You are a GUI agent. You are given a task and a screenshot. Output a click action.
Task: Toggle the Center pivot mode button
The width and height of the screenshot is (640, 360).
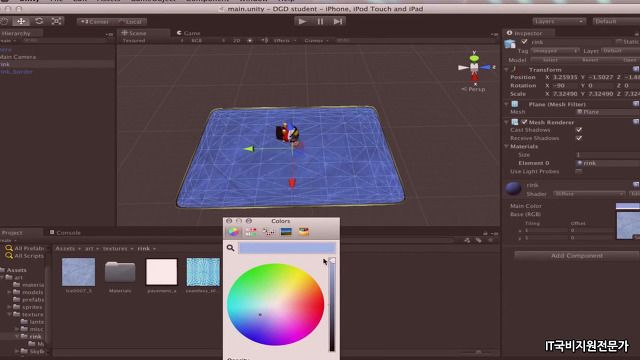pyautogui.click(x=94, y=22)
